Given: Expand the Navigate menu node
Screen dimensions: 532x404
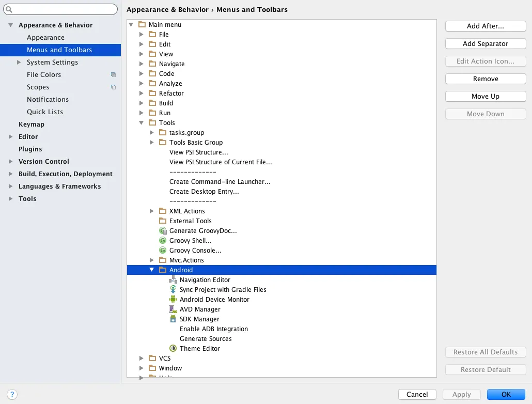Looking at the screenshot, I should (x=141, y=64).
